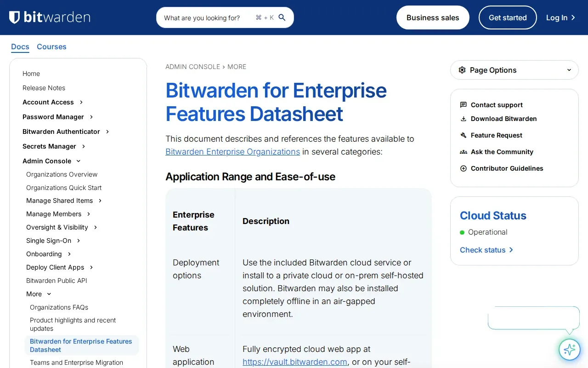Switch to the Courses tab
This screenshot has width=588, height=368.
pos(51,47)
